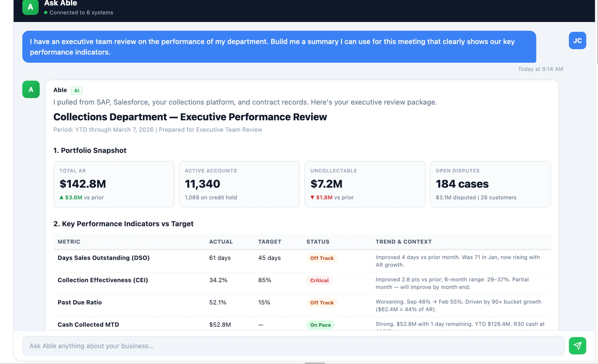Open the Uncollectable $7.2M card
598x364 pixels.
point(365,184)
